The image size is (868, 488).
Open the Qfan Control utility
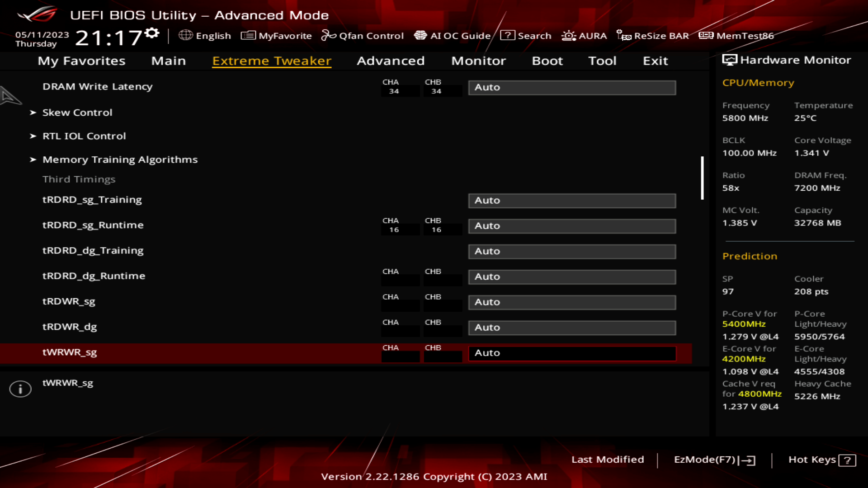[x=363, y=36]
